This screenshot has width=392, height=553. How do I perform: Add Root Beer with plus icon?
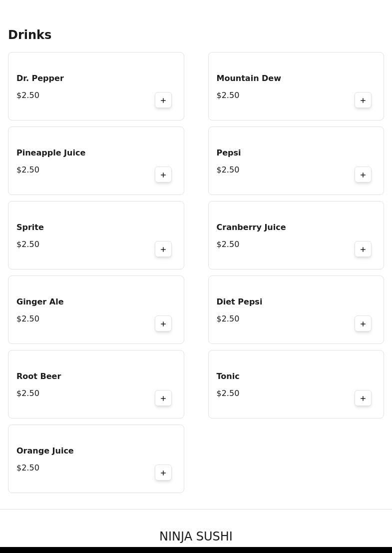tap(163, 398)
